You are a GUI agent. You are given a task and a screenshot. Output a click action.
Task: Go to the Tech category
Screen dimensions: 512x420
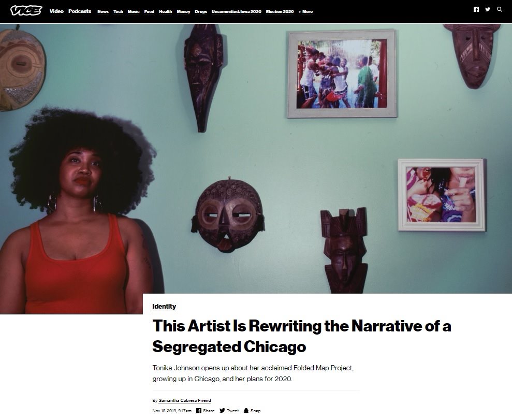(118, 11)
